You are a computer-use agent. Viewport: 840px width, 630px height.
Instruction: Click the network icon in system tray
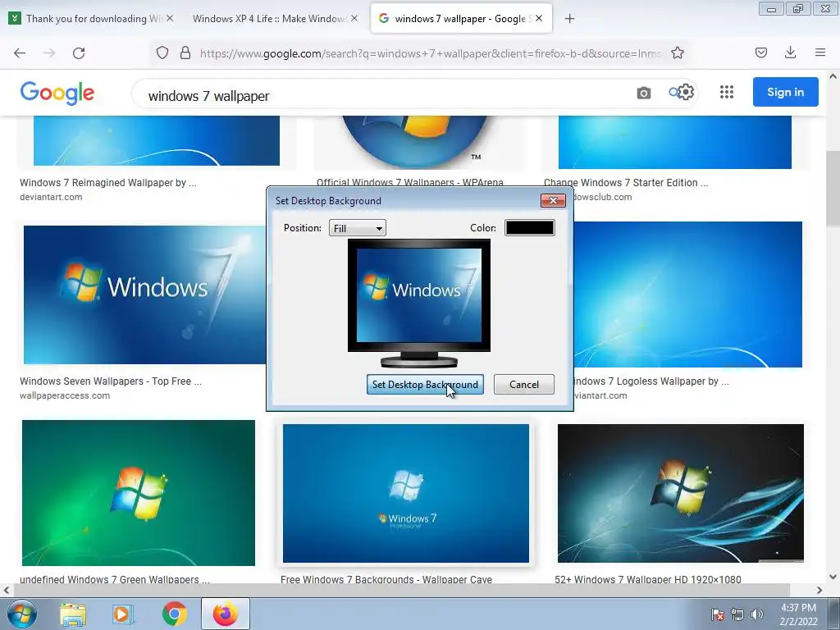tap(737, 614)
